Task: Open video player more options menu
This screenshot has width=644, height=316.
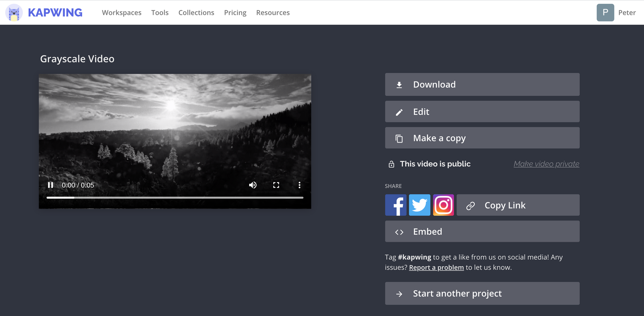Action: pyautogui.click(x=299, y=185)
